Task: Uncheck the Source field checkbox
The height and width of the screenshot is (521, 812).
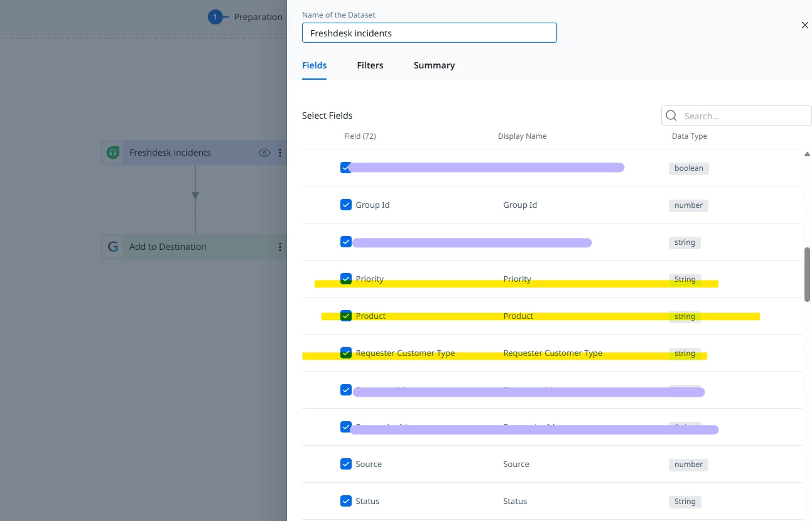Action: (346, 464)
